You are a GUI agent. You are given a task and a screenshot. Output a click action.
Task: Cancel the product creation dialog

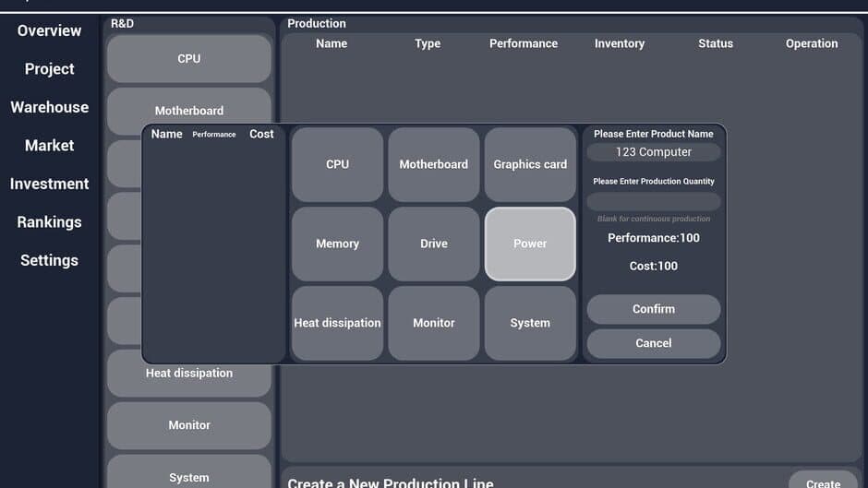pos(653,343)
